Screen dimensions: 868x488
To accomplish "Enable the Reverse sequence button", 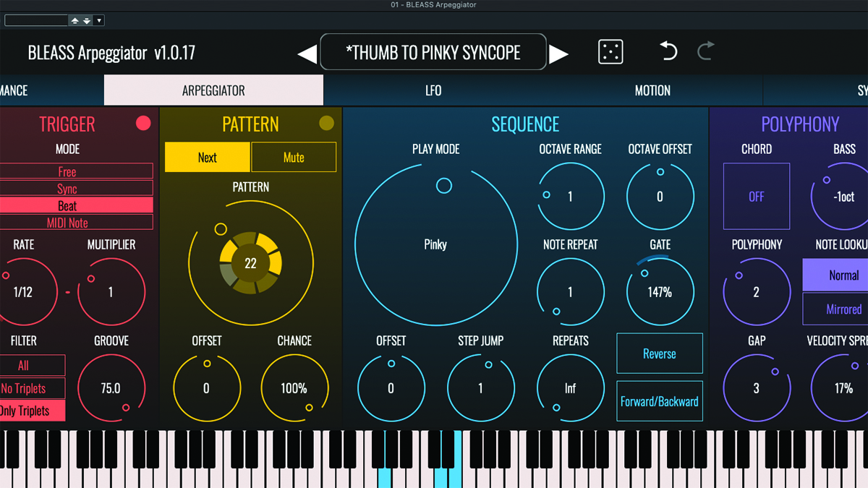I will (x=659, y=354).
